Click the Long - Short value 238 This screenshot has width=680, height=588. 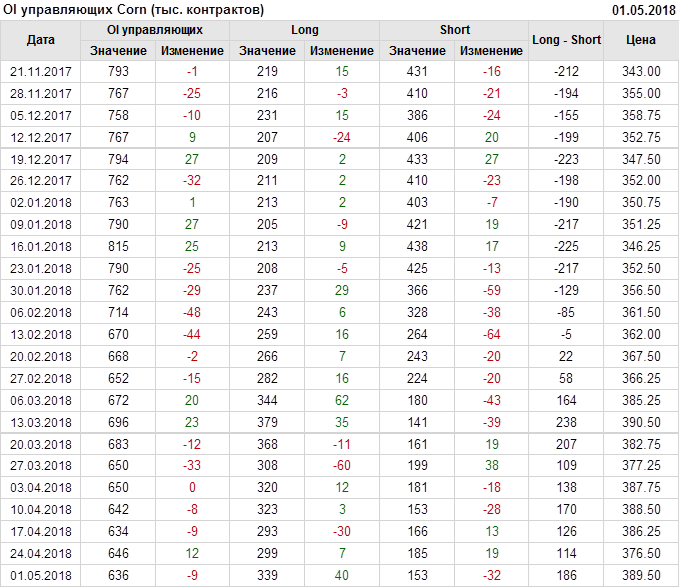pos(567,423)
